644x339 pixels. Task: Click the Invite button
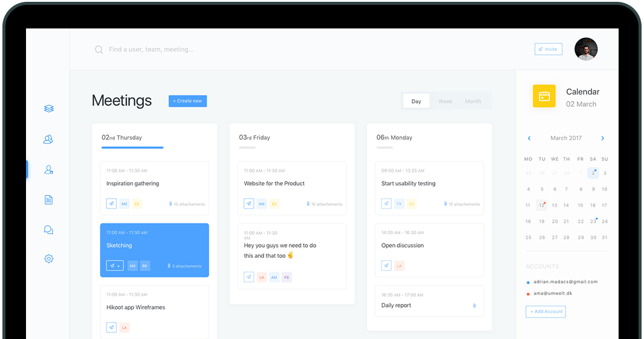pyautogui.click(x=548, y=49)
